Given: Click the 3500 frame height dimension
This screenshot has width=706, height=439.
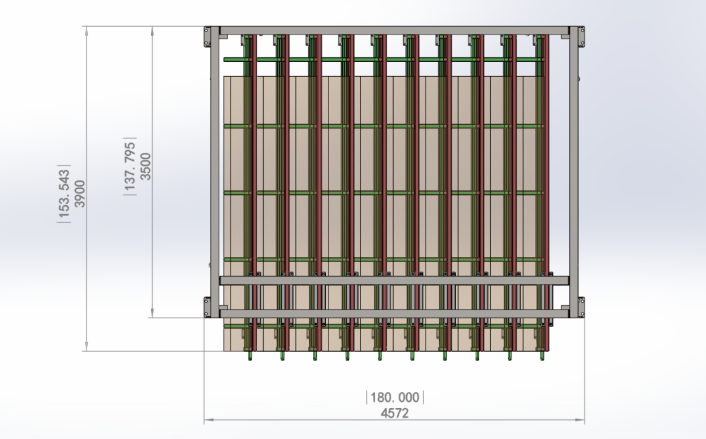Looking at the screenshot, I should pos(145,166).
